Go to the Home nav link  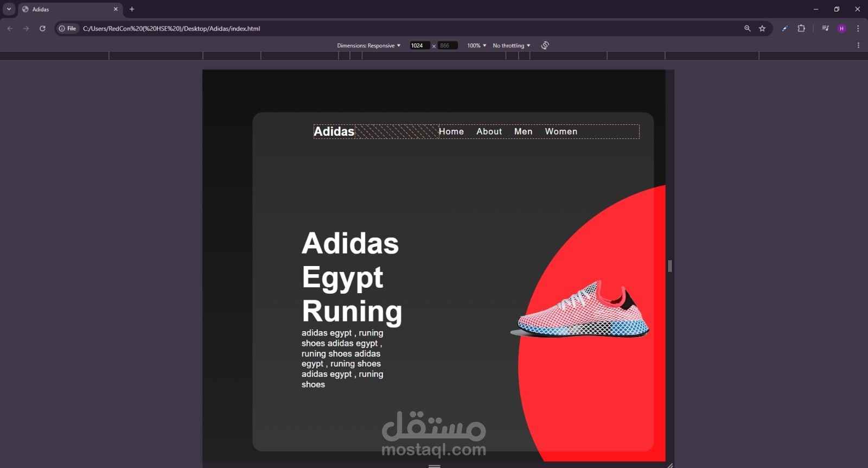(451, 131)
